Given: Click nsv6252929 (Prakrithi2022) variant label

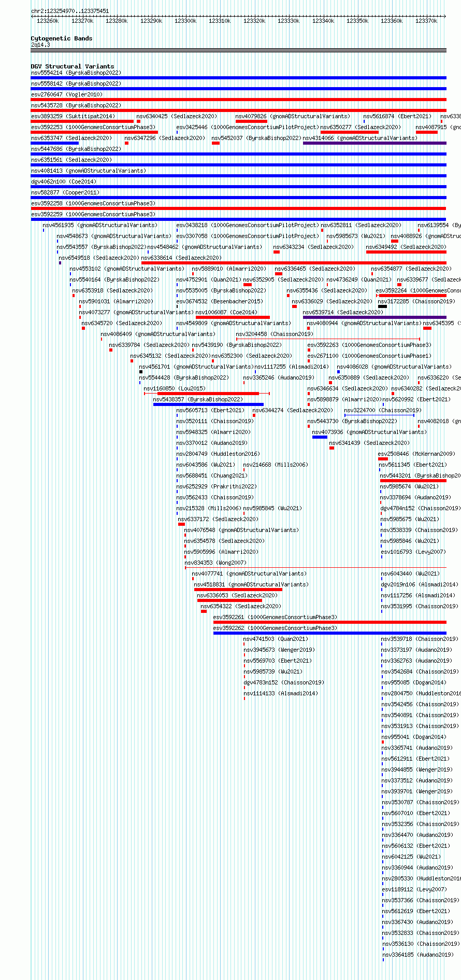Looking at the screenshot, I should (x=217, y=487).
